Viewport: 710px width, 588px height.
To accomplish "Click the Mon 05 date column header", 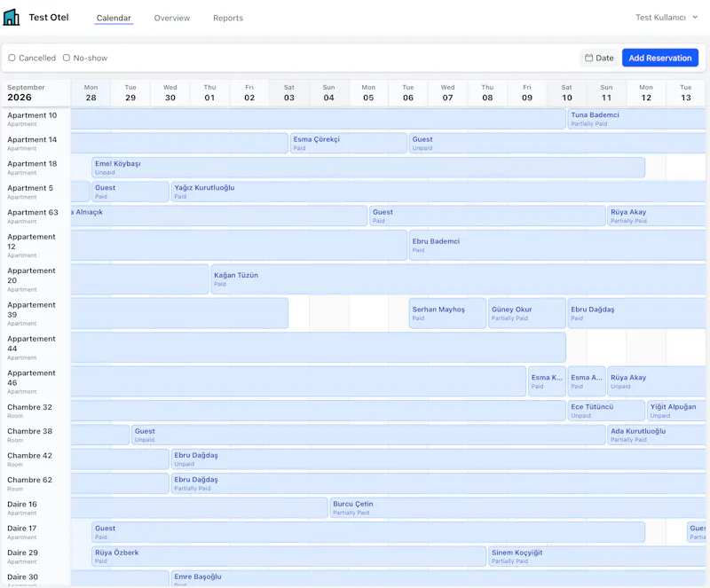I will [x=368, y=93].
